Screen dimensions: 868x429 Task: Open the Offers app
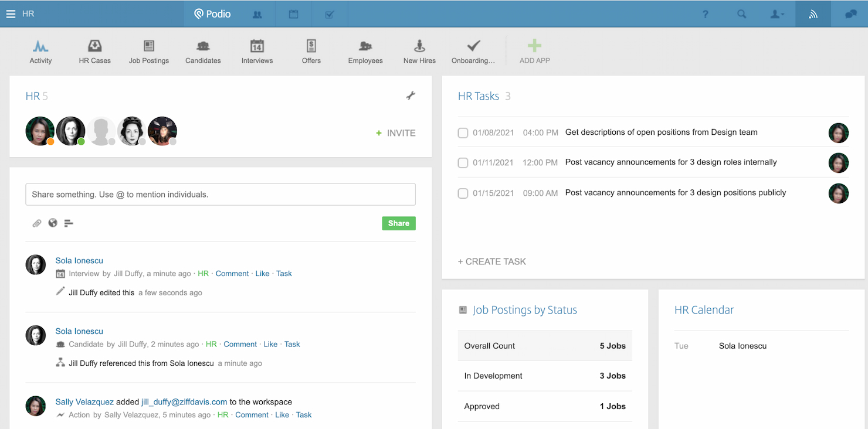coord(311,52)
